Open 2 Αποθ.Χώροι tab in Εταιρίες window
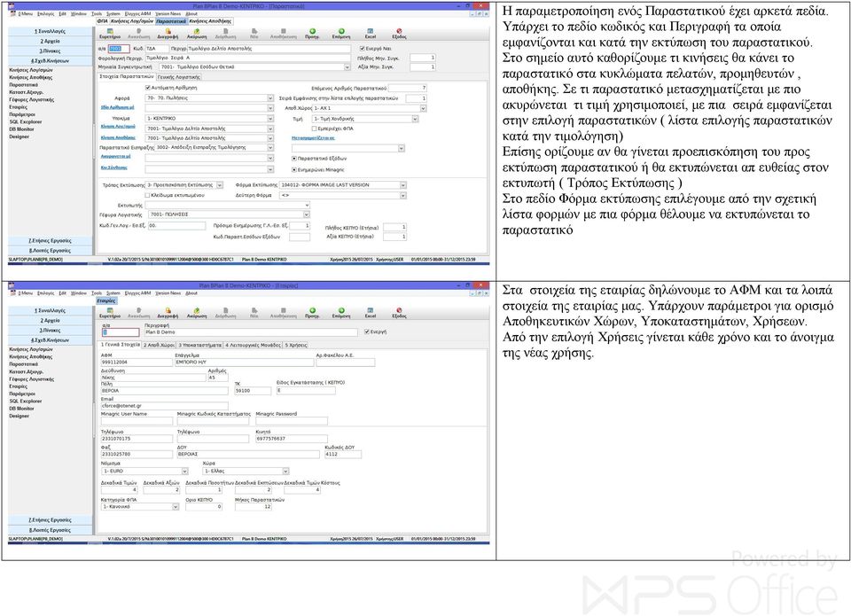The height and width of the screenshot is (616, 851). click(x=159, y=345)
